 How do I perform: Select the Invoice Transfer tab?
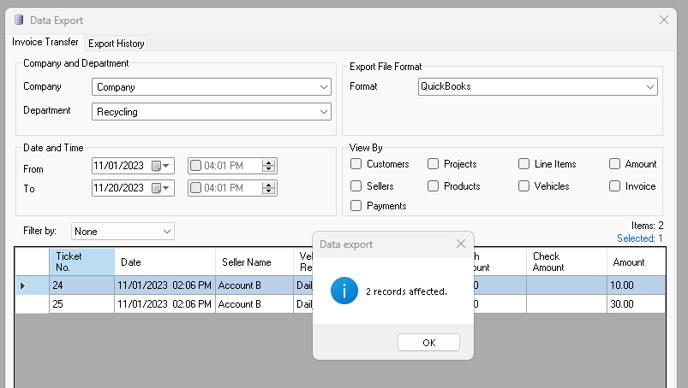[45, 42]
